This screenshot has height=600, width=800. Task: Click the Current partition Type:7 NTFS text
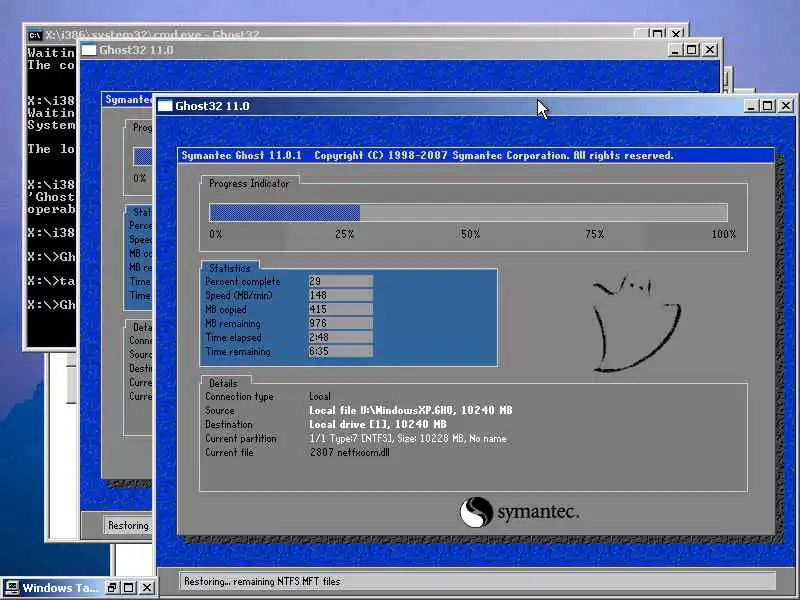click(408, 438)
